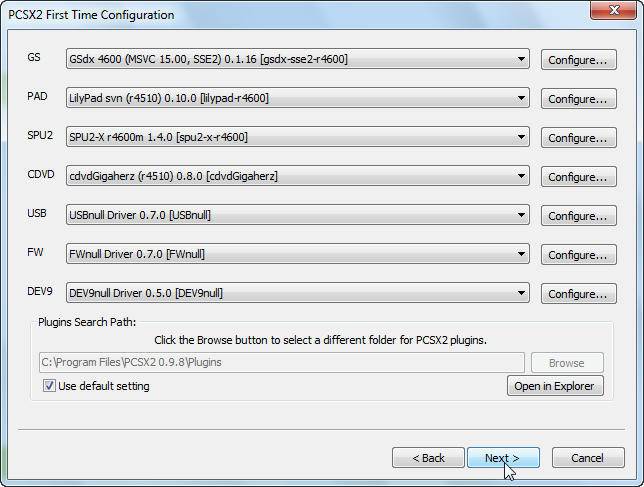Click Open in Explorer button
This screenshot has height=487, width=644.
555,386
